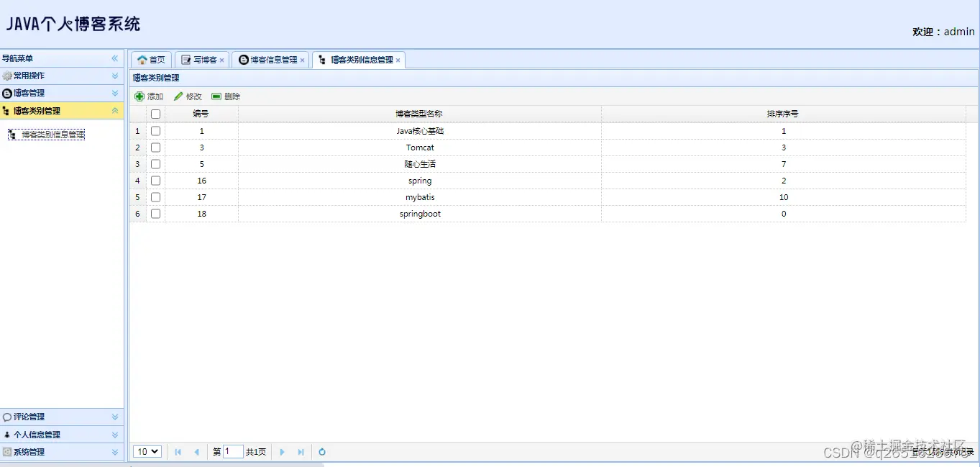
Task: Expand the 常用操作 accordion arrow
Action: 115,76
